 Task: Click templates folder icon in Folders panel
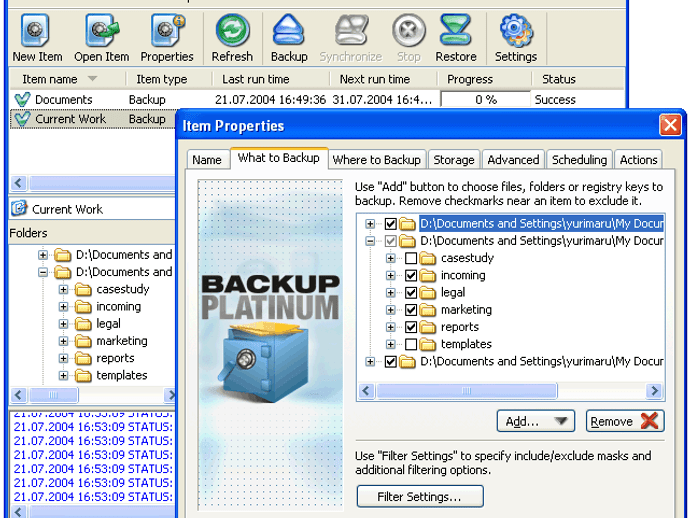(x=83, y=375)
